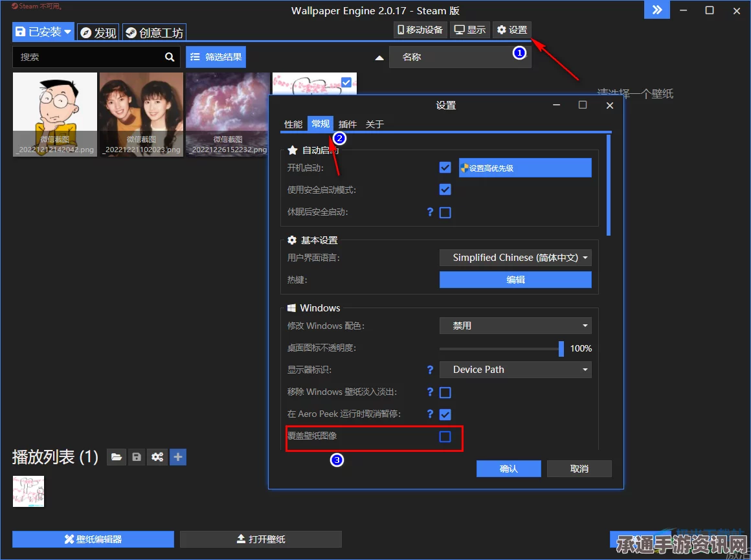
Task: Switch to 常规 tab
Action: [x=320, y=124]
